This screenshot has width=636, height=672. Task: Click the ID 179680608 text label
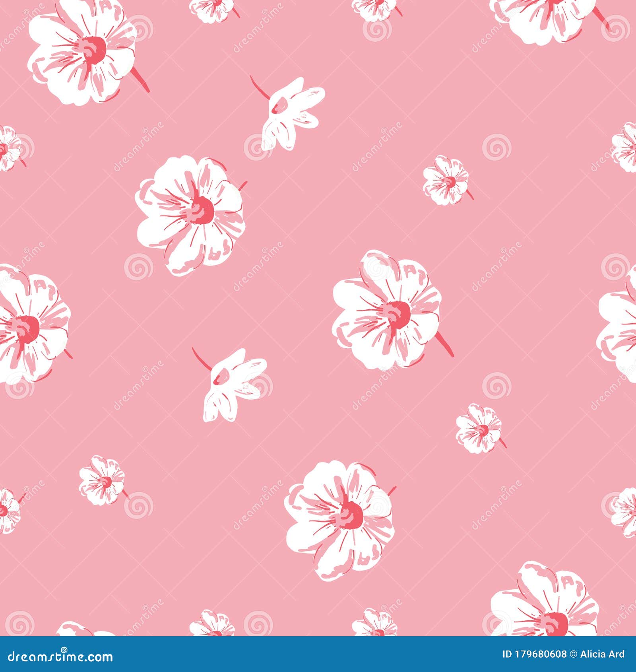[535, 654]
